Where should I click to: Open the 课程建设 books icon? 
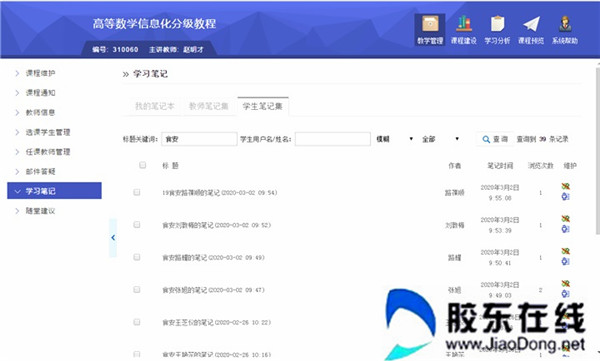[x=463, y=24]
